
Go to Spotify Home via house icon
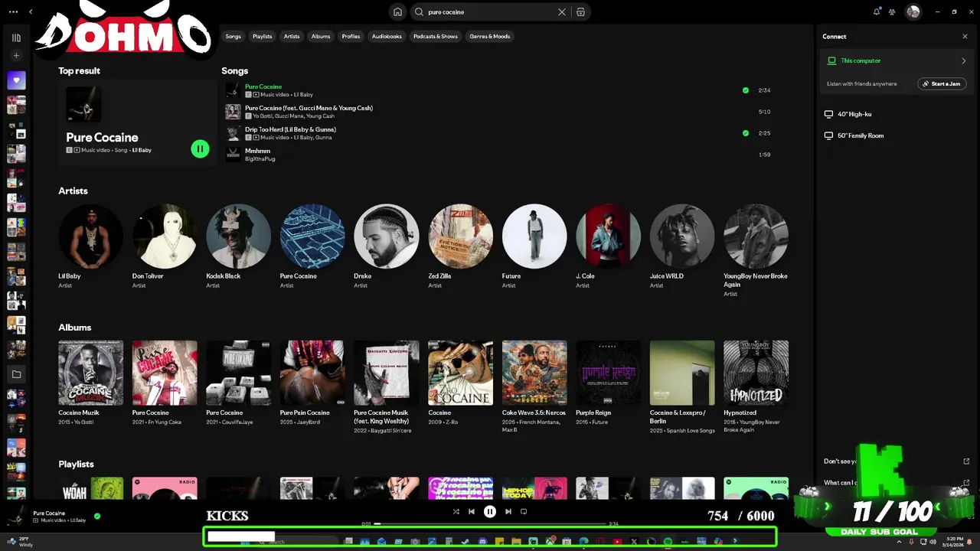pyautogui.click(x=397, y=11)
